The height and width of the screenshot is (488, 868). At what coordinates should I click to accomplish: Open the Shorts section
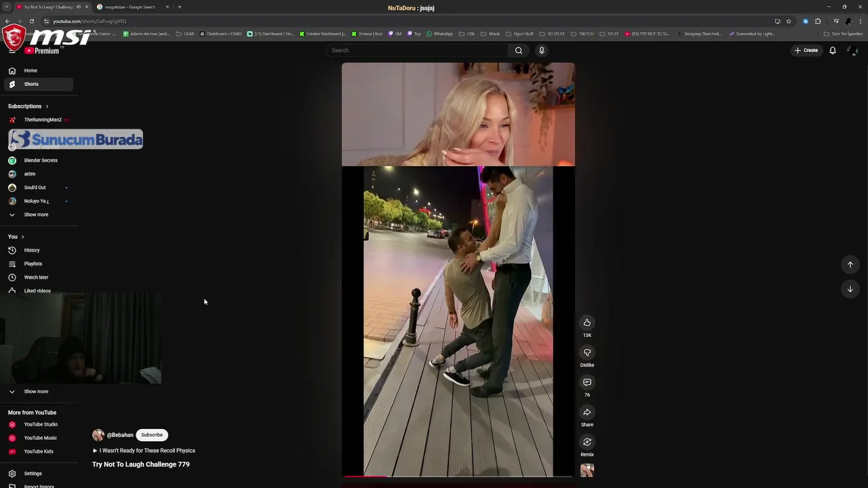click(x=38, y=84)
